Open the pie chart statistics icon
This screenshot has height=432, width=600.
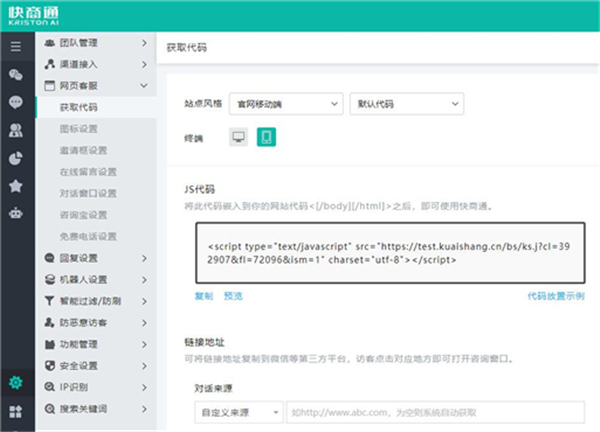[x=15, y=158]
